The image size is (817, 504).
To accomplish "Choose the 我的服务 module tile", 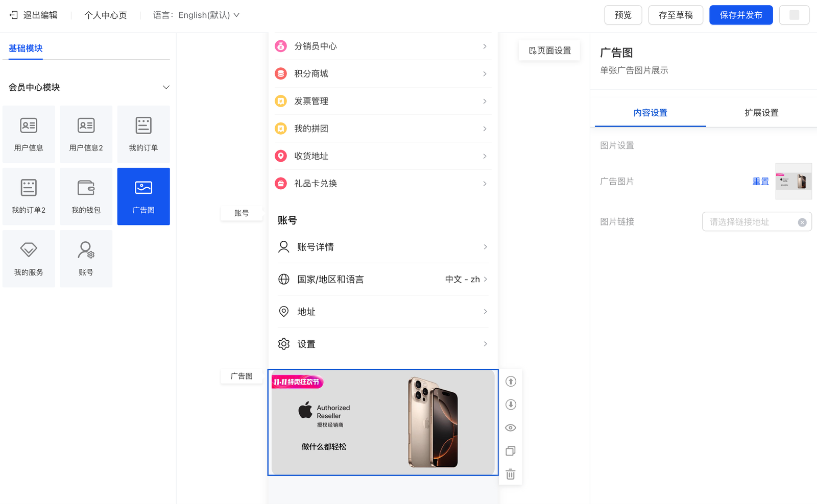I will pos(29,259).
